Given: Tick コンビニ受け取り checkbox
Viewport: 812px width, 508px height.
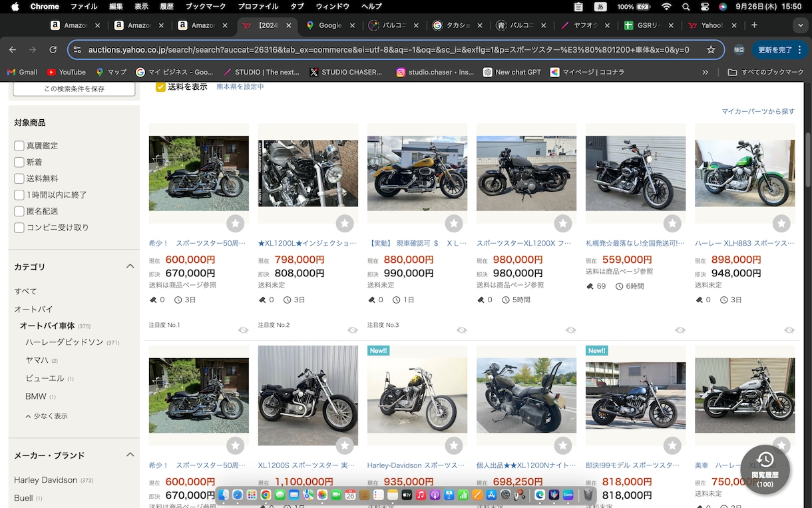Looking at the screenshot, I should pyautogui.click(x=19, y=228).
